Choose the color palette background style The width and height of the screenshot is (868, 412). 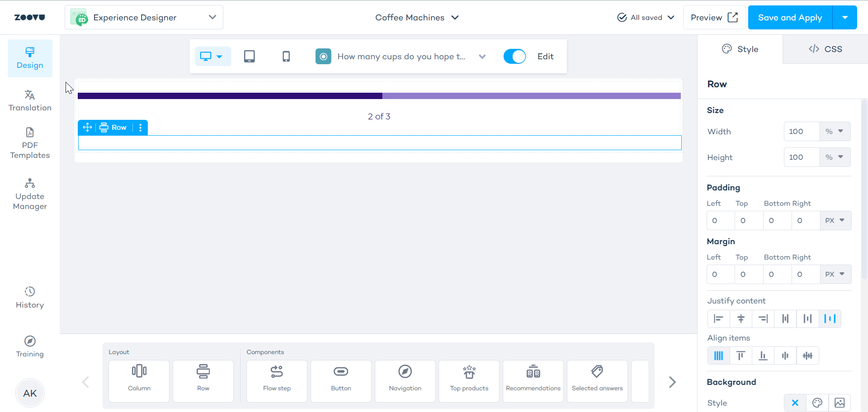coord(817,403)
